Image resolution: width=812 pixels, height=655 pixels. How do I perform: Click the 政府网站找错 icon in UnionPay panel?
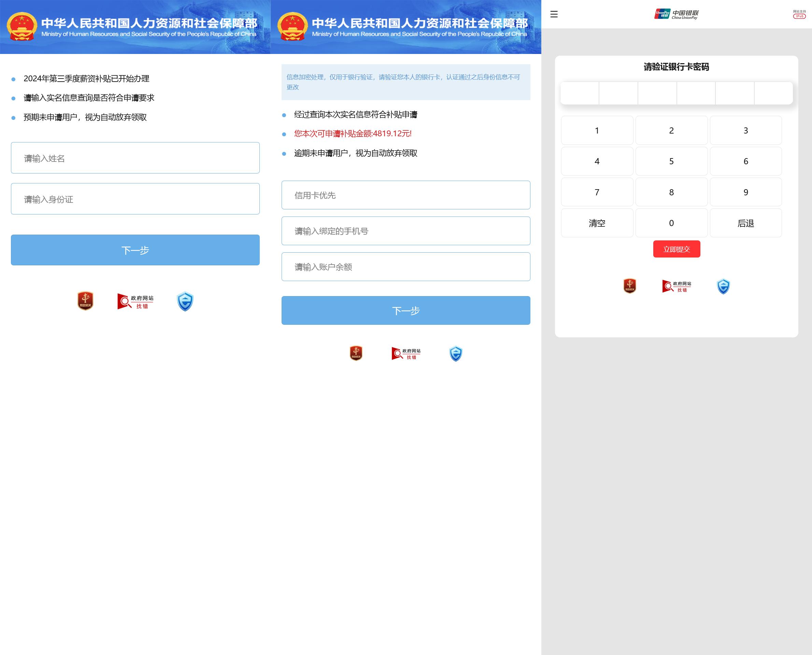tap(677, 287)
